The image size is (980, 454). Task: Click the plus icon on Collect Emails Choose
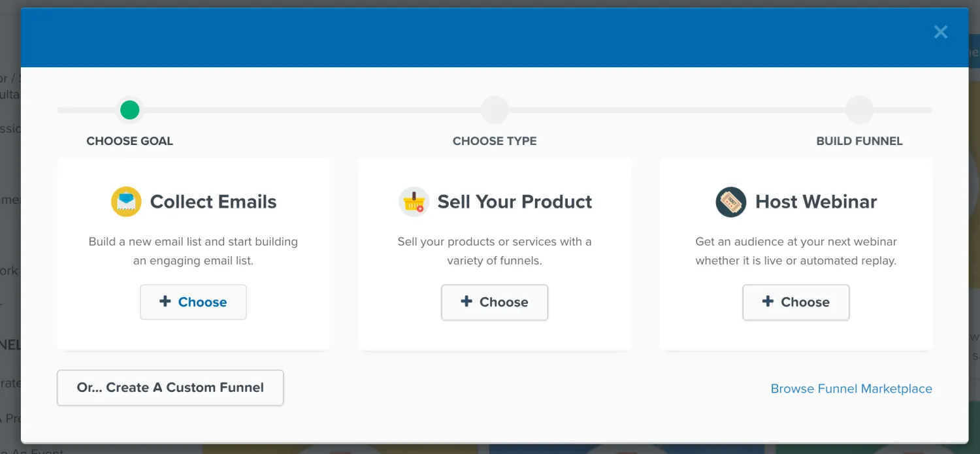point(165,301)
